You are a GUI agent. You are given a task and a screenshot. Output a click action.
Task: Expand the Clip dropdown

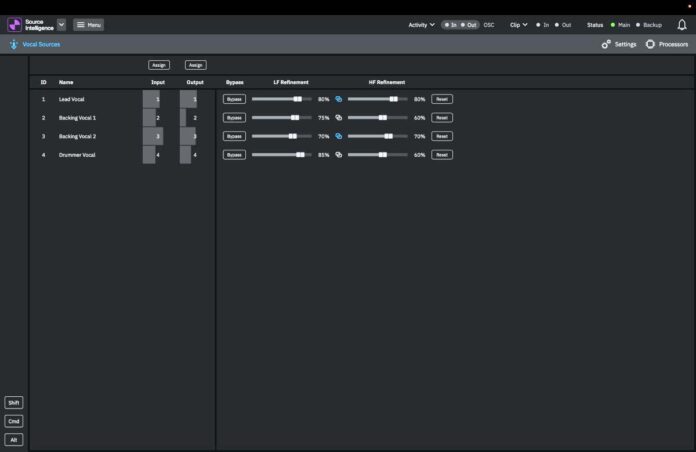518,25
